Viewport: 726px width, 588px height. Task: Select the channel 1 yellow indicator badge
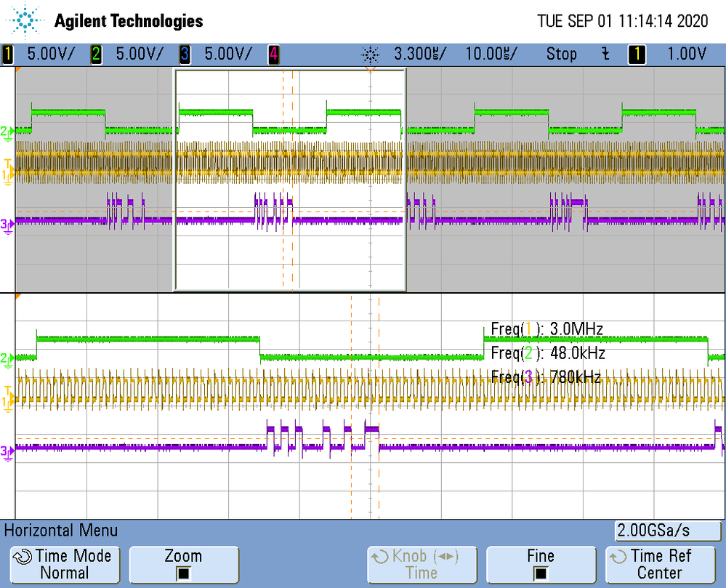point(7,55)
